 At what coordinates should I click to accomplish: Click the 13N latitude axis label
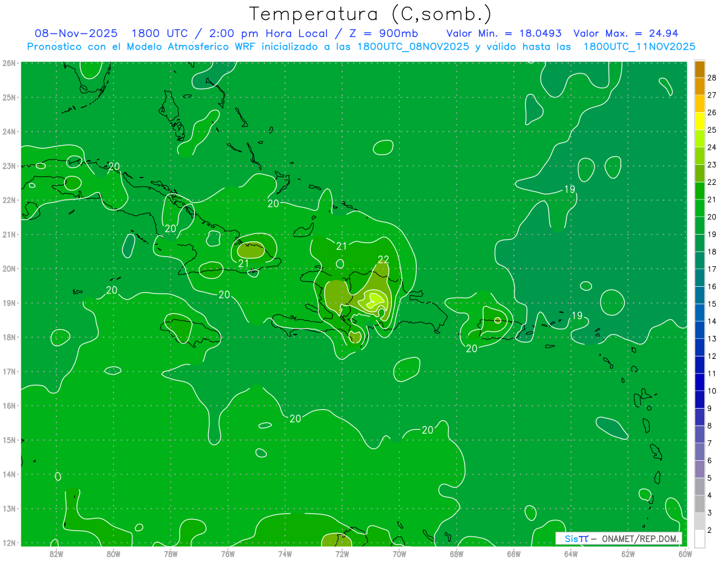coord(9,509)
